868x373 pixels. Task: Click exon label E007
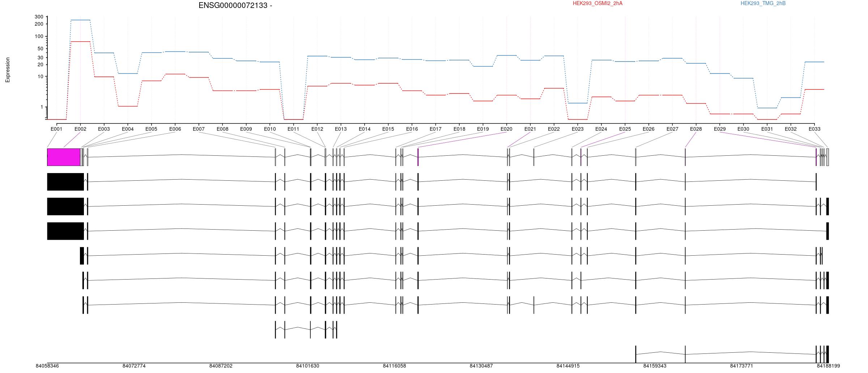[199, 129]
